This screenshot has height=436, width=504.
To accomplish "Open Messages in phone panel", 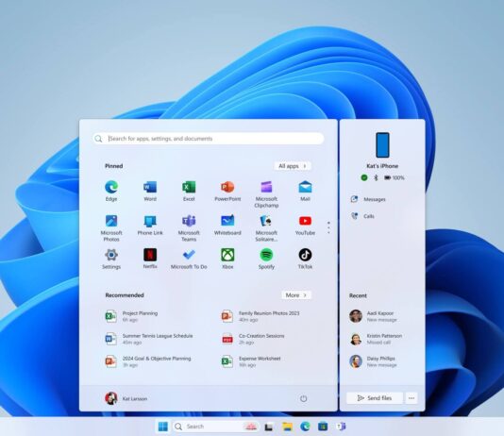I will click(368, 199).
